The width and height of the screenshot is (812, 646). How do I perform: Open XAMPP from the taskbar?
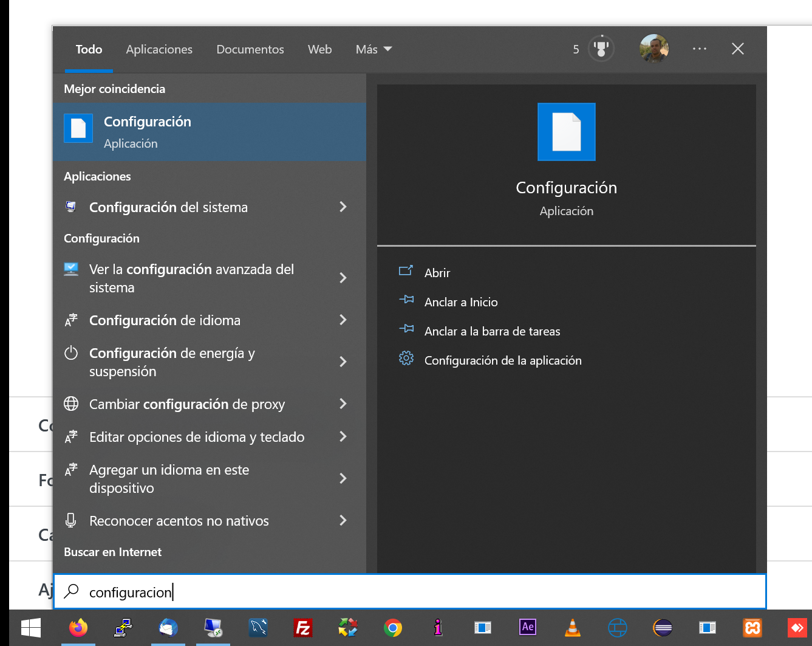pos(752,627)
